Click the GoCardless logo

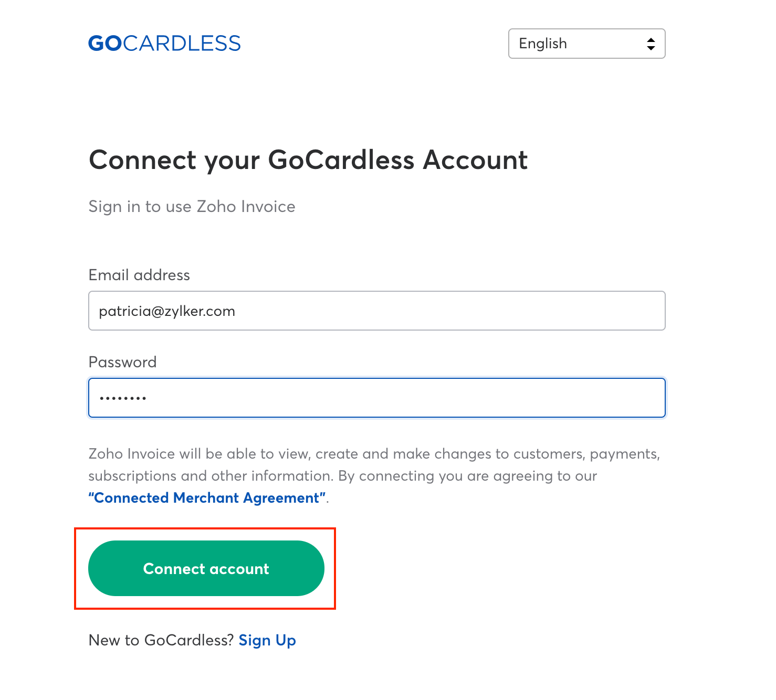click(164, 43)
